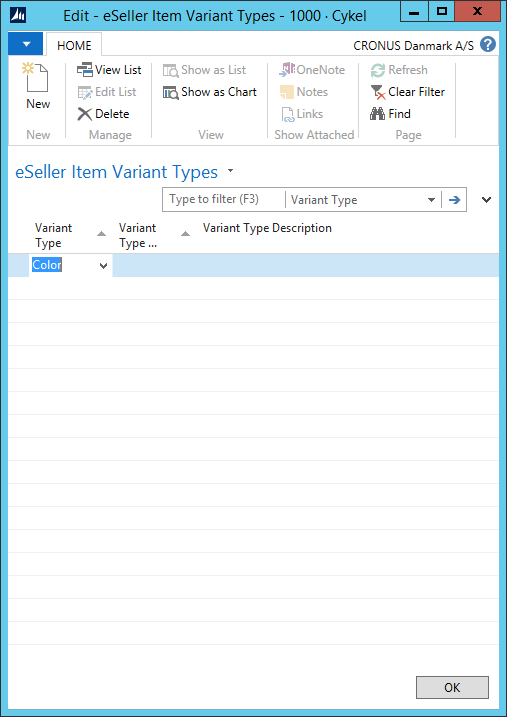This screenshot has height=717, width=507.
Task: Click the Dynamics NAV logo in the title bar
Action: 18,16
